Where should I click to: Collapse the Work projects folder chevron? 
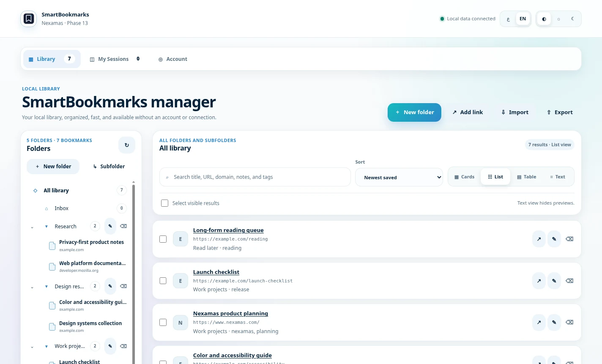(32, 347)
